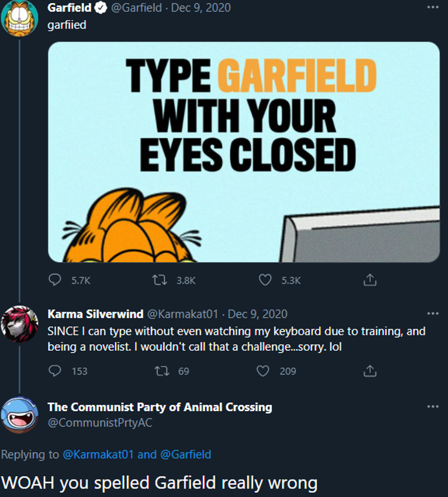Open more options on Communist Party tweet
Screen dimensions: 448x497
coord(433,406)
